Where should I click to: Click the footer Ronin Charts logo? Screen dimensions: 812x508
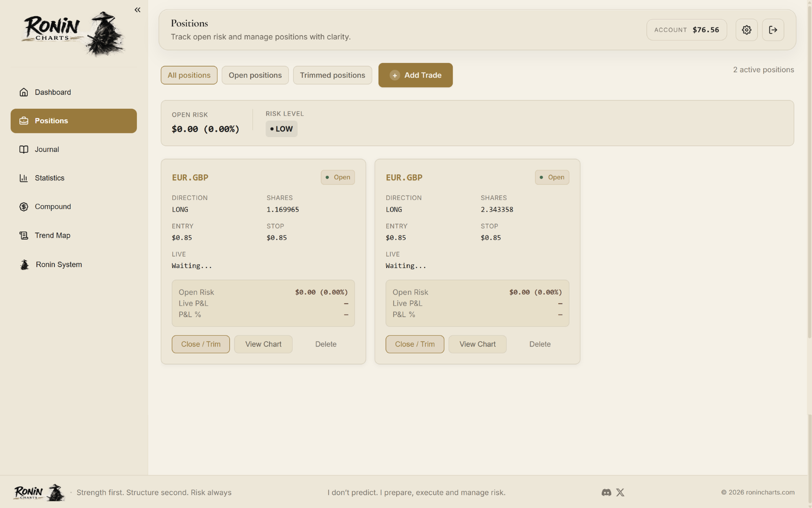[40, 492]
